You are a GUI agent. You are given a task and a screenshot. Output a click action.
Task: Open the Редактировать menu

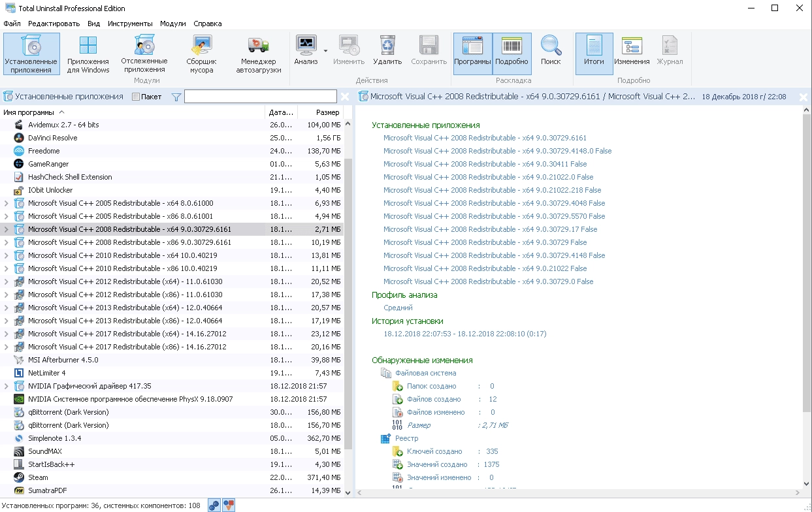pyautogui.click(x=54, y=24)
